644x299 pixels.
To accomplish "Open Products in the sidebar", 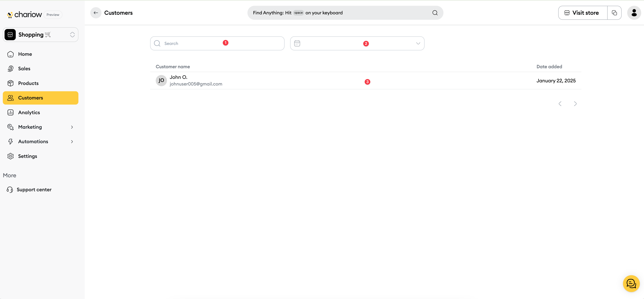I will pos(40,83).
